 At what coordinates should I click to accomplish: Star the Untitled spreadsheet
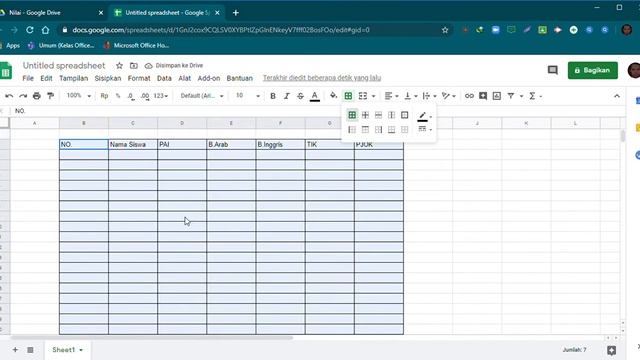(x=119, y=65)
